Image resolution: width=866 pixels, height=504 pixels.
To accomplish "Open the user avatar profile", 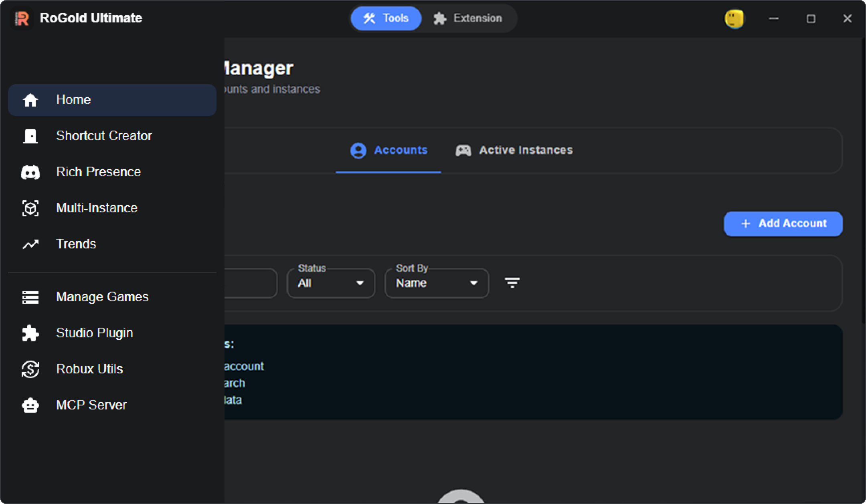I will tap(734, 19).
